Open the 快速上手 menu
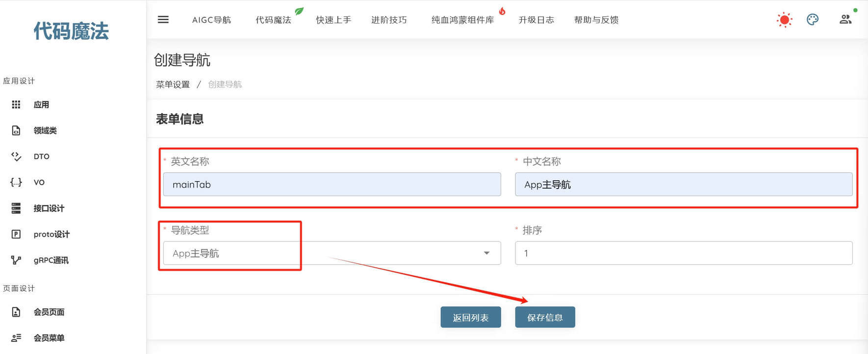Viewport: 868px width, 354px height. pyautogui.click(x=333, y=20)
